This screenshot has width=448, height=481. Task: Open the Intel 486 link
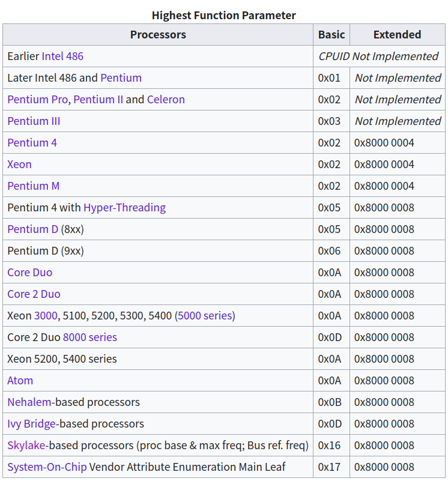click(x=62, y=56)
